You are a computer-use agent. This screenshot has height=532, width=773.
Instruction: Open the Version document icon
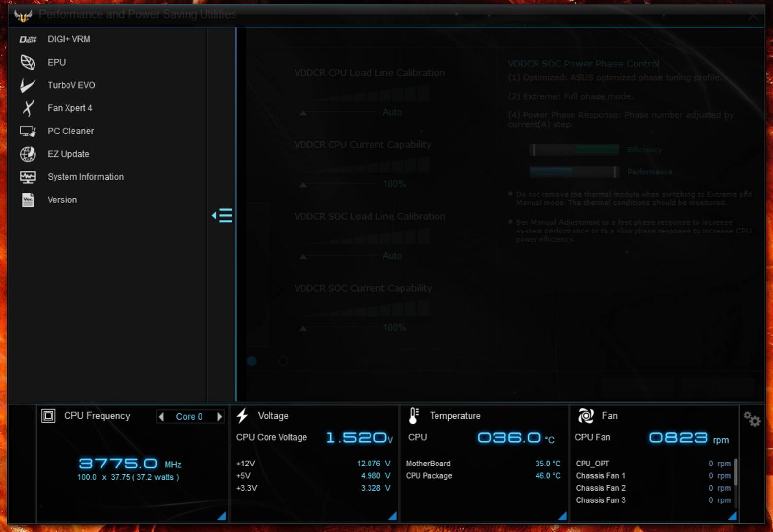click(x=28, y=200)
